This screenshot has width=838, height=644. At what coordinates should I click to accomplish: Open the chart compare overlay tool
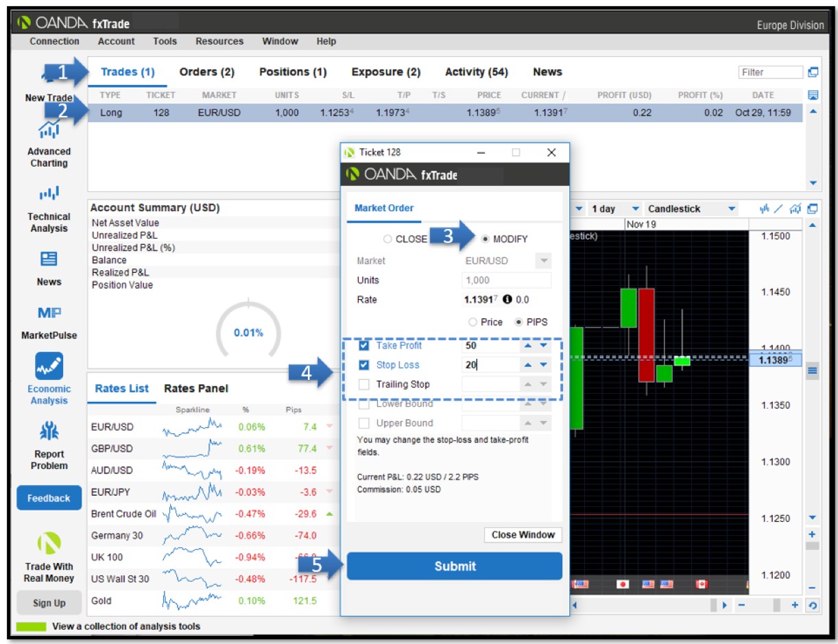coord(795,208)
